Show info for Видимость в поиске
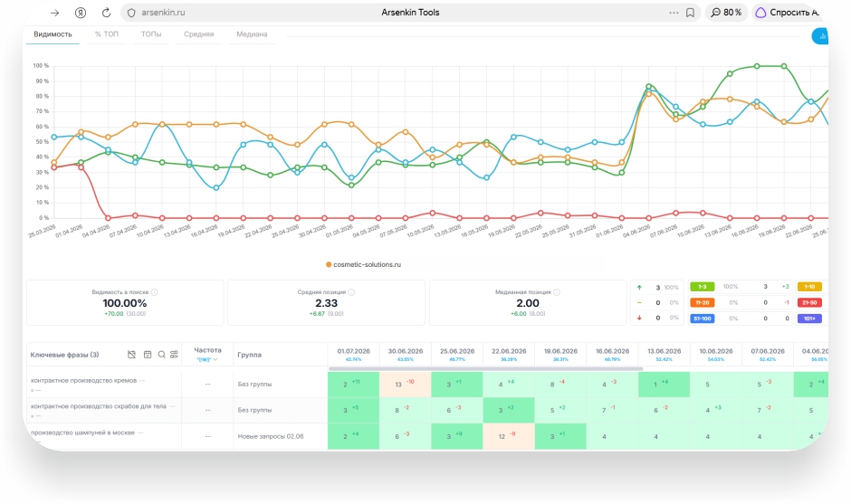The width and height of the screenshot is (851, 504). (x=154, y=292)
